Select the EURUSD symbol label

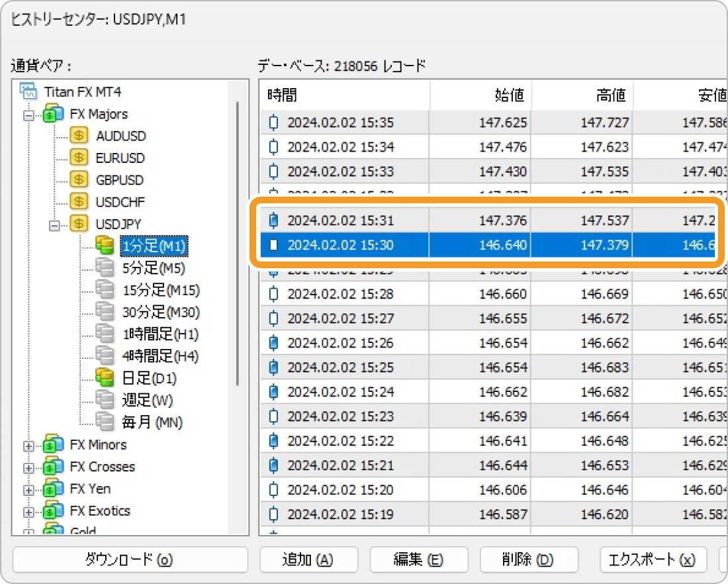[x=120, y=158]
